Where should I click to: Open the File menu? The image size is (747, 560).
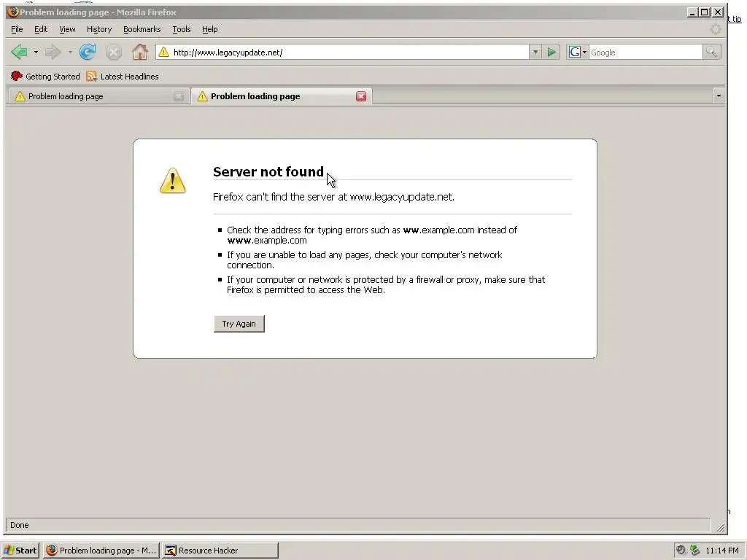point(17,29)
